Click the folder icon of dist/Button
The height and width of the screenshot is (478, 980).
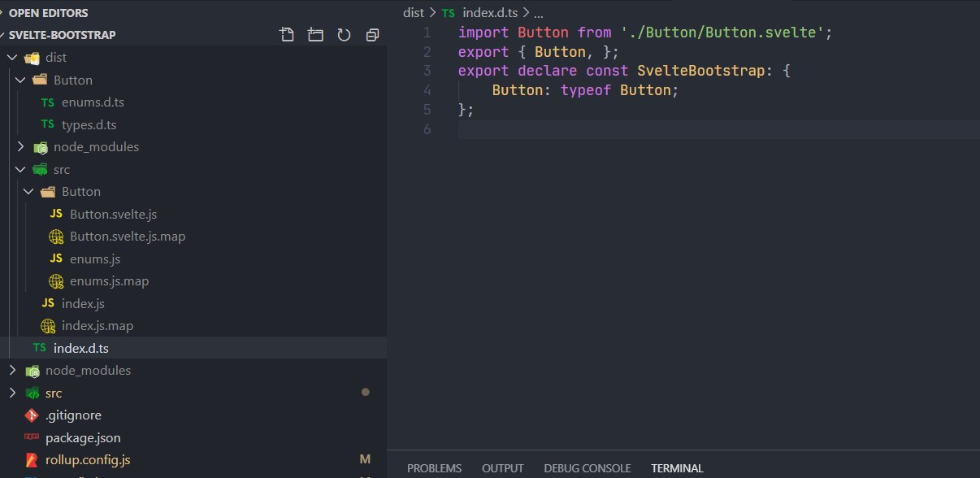[41, 80]
